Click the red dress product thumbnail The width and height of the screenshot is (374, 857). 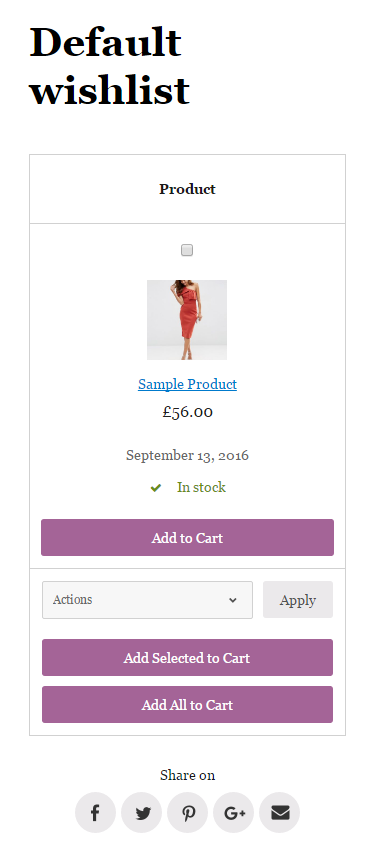pos(187,320)
